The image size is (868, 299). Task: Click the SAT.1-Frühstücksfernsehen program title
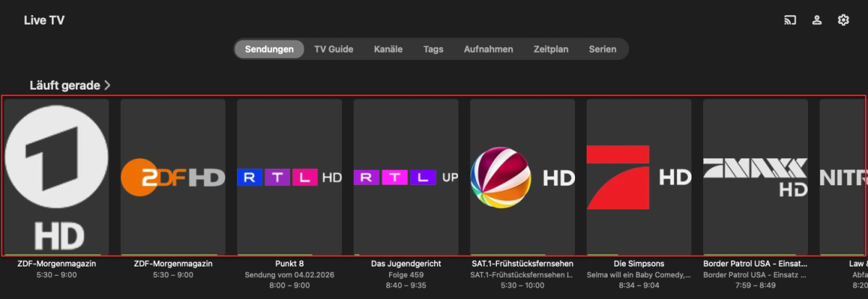(x=522, y=264)
